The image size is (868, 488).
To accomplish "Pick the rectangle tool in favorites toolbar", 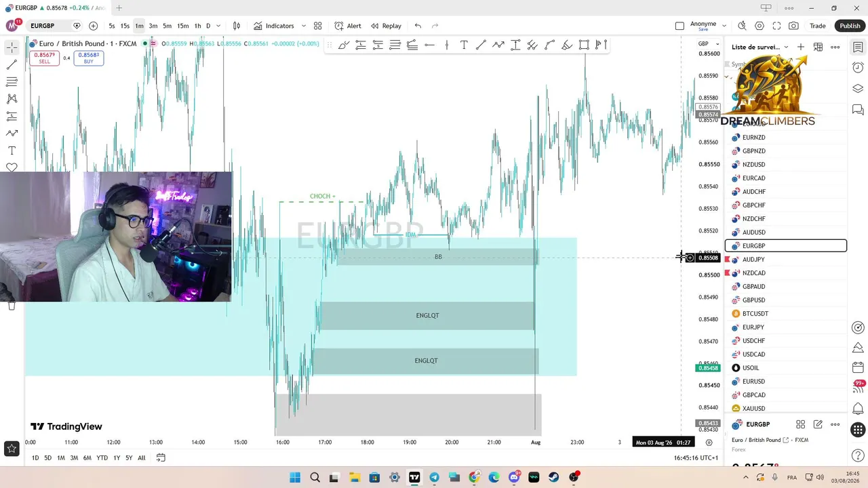I will [x=584, y=45].
